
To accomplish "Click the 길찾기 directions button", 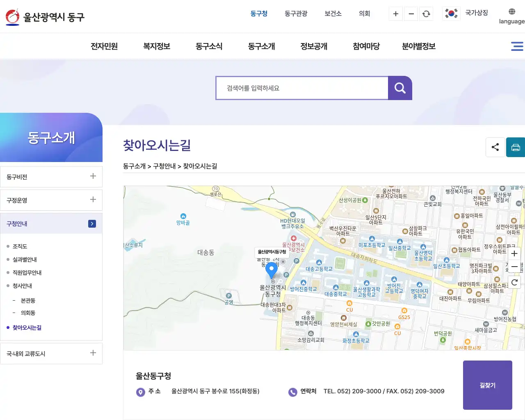I will pos(488,385).
